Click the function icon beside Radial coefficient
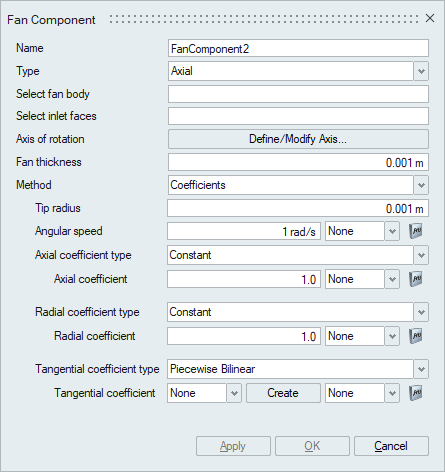The width and height of the screenshot is (445, 472). pos(416,336)
